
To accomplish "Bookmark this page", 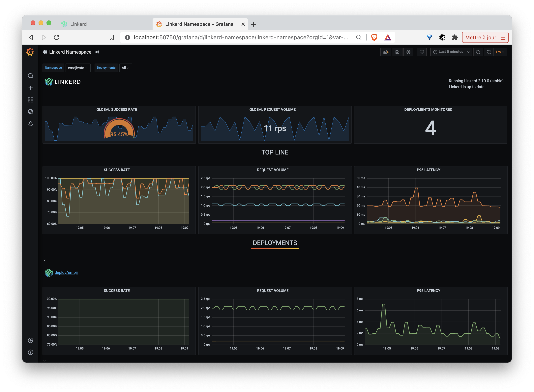I will coord(111,37).
